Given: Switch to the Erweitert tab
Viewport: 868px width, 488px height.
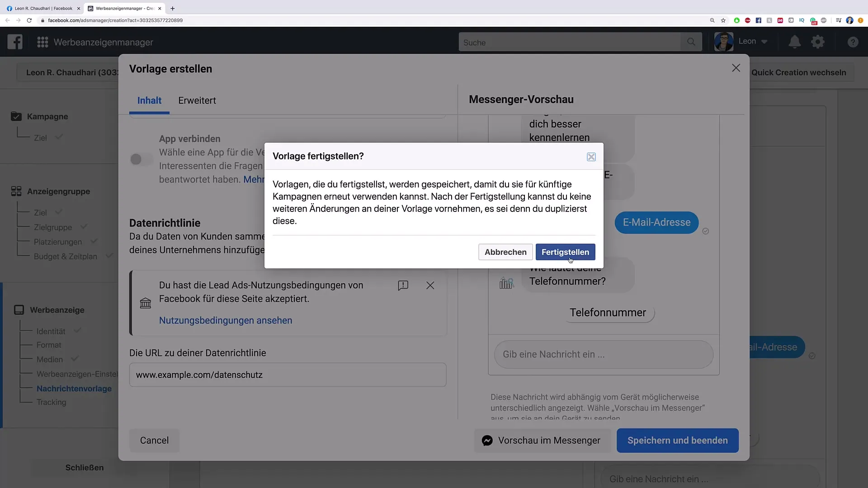Looking at the screenshot, I should (197, 100).
